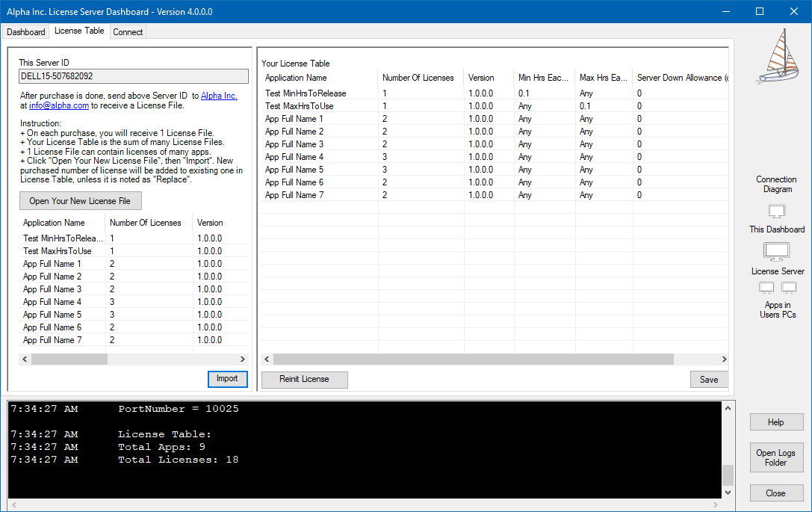The width and height of the screenshot is (812, 512).
Task: Save the license table
Action: coord(709,380)
